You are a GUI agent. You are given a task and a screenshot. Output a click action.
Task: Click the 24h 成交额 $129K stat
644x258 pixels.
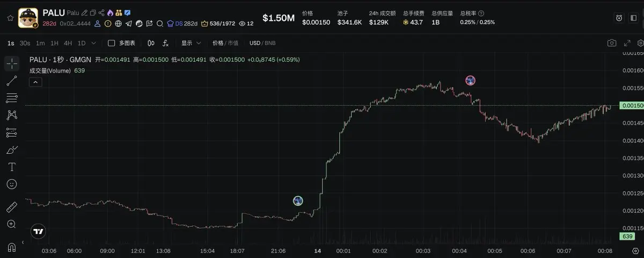(382, 18)
